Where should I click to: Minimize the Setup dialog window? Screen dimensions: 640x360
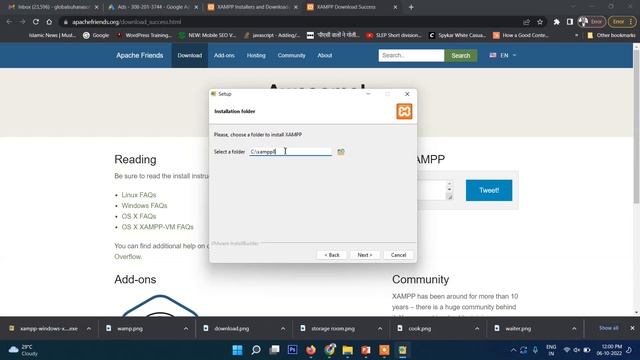pos(368,94)
